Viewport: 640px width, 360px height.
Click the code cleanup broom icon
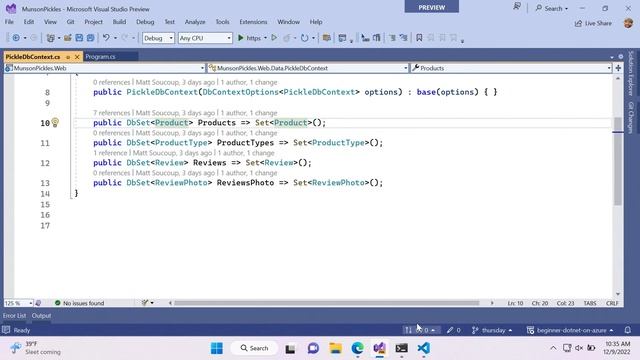tap(145, 303)
